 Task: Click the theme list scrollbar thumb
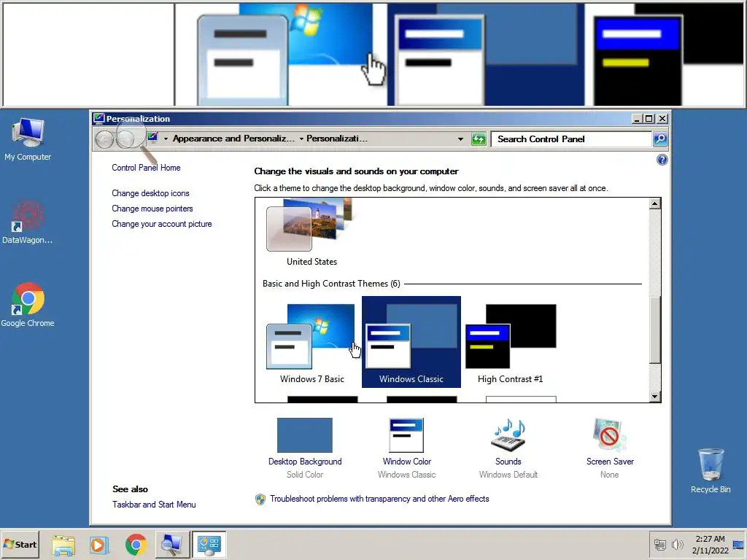(655, 330)
